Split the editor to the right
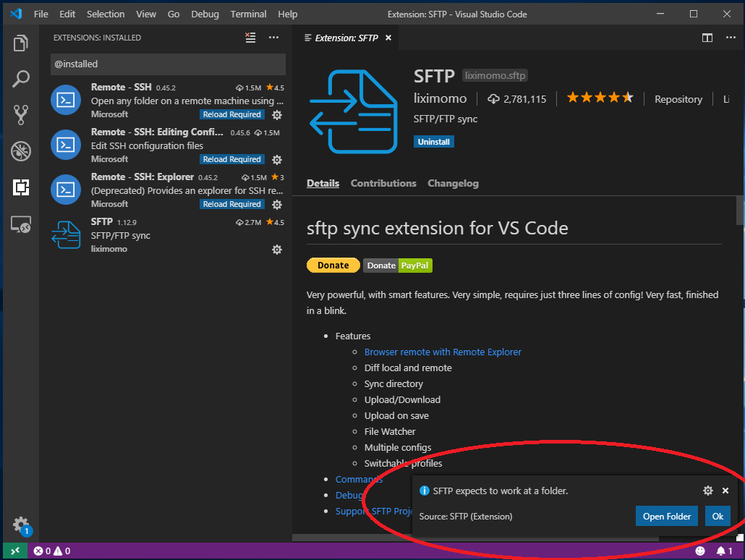Image resolution: width=745 pixels, height=560 pixels. tap(707, 38)
